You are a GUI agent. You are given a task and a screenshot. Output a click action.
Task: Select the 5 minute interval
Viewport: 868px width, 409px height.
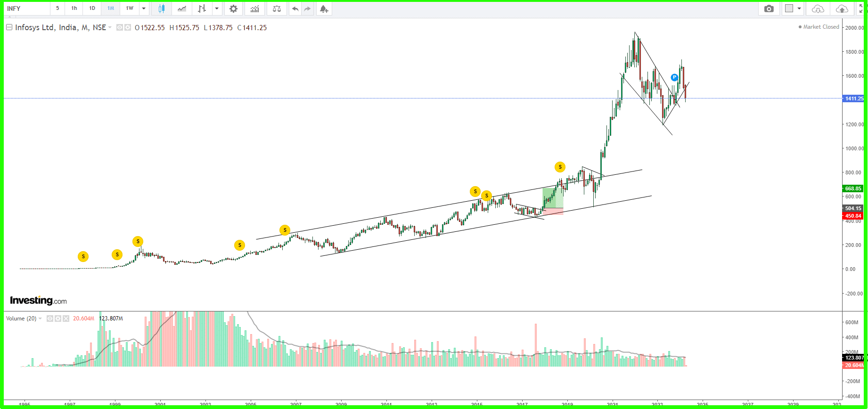(x=57, y=8)
